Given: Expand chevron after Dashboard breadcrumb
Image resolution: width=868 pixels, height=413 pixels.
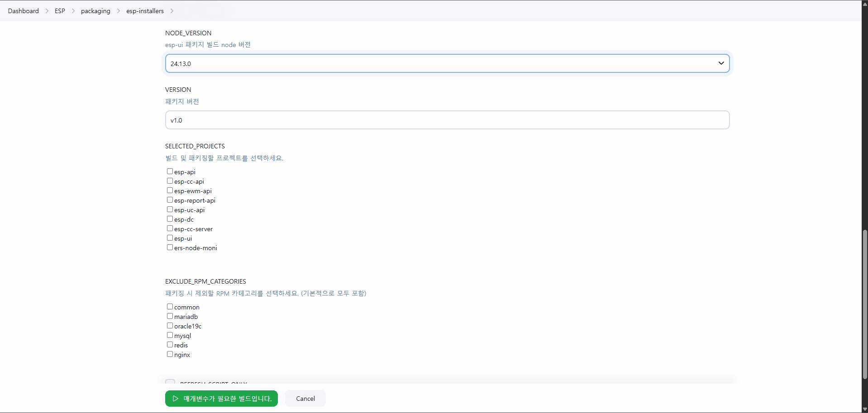Looking at the screenshot, I should click(x=47, y=11).
